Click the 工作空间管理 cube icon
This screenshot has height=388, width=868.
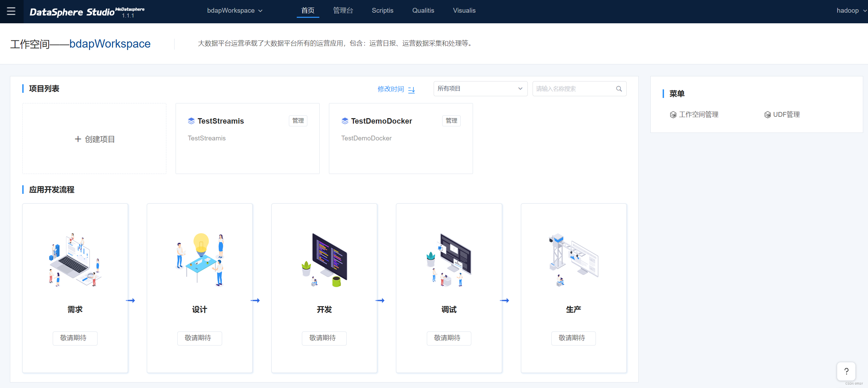pyautogui.click(x=673, y=115)
